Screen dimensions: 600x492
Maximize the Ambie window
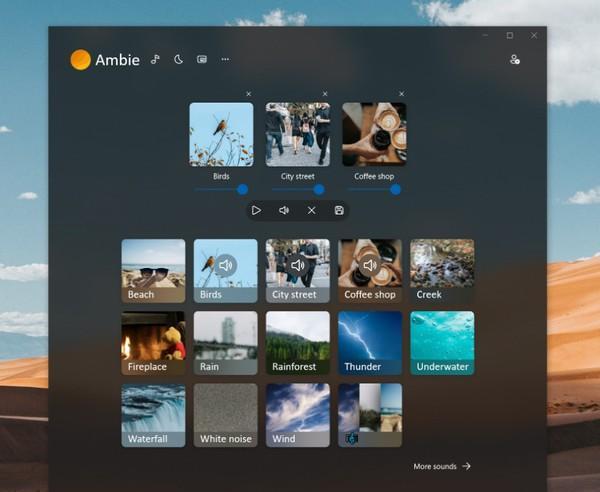pyautogui.click(x=510, y=35)
